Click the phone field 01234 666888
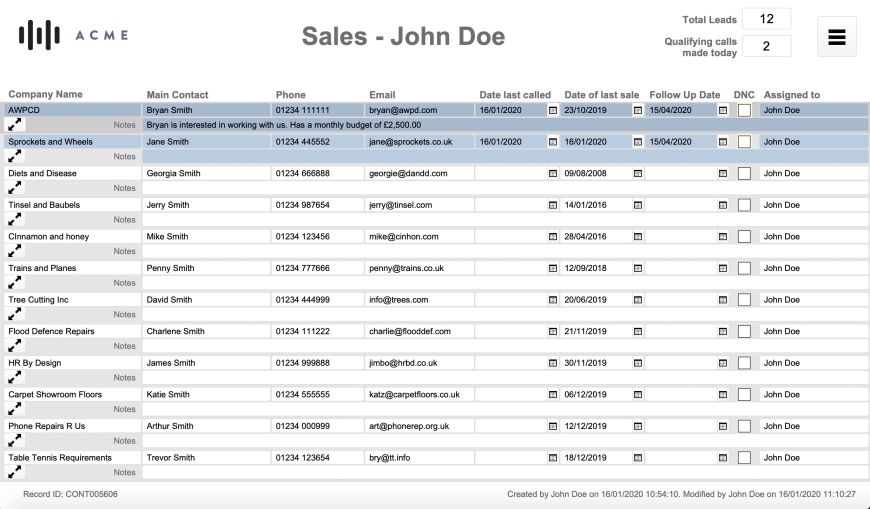Screen dimensions: 870x509 (317, 173)
